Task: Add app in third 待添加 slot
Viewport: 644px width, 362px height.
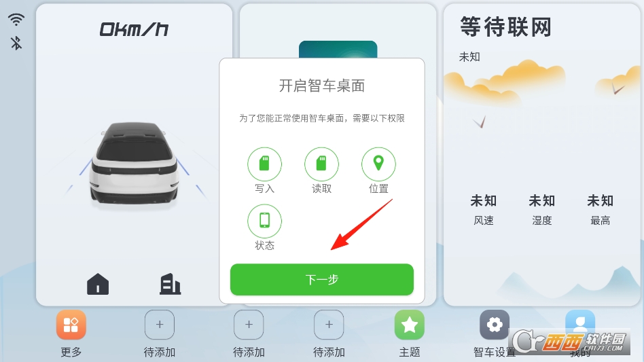Action: [329, 325]
